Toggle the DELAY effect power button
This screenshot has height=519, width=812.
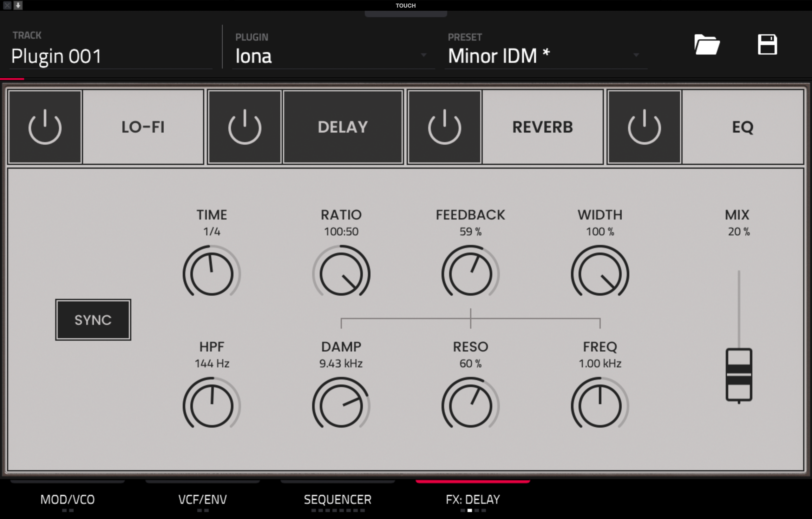245,127
